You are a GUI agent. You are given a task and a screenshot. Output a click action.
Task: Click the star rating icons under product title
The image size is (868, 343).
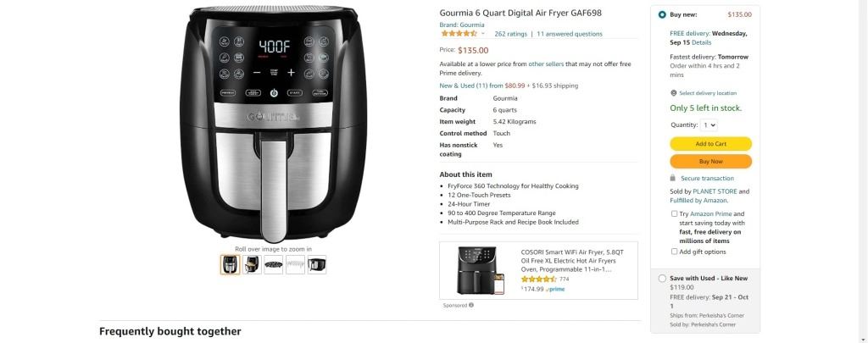tap(459, 34)
